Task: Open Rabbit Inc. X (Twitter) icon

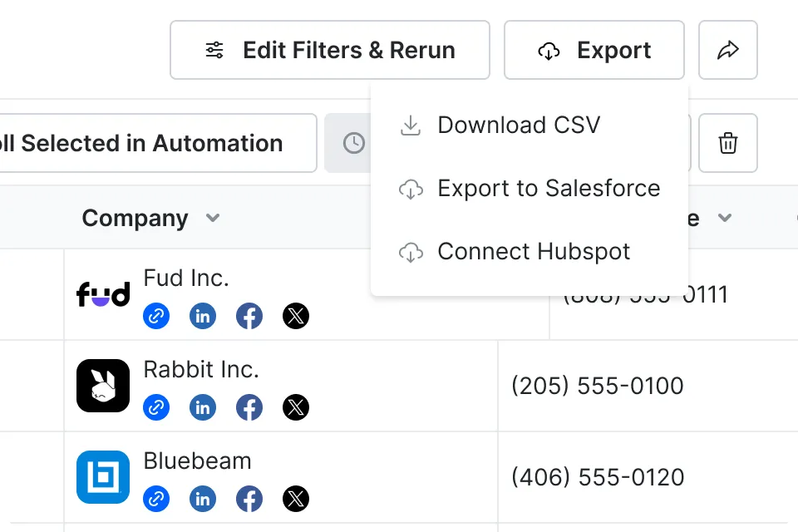Action: pyautogui.click(x=296, y=407)
